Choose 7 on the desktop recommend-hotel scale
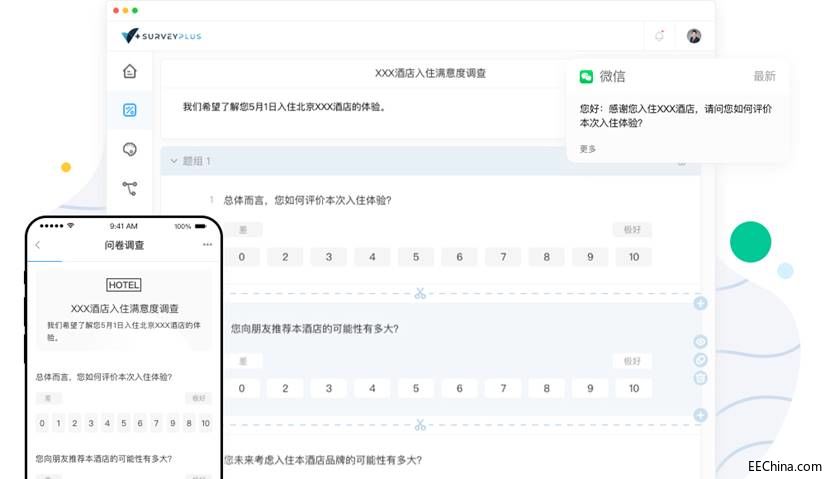This screenshot has width=830, height=479. (503, 388)
